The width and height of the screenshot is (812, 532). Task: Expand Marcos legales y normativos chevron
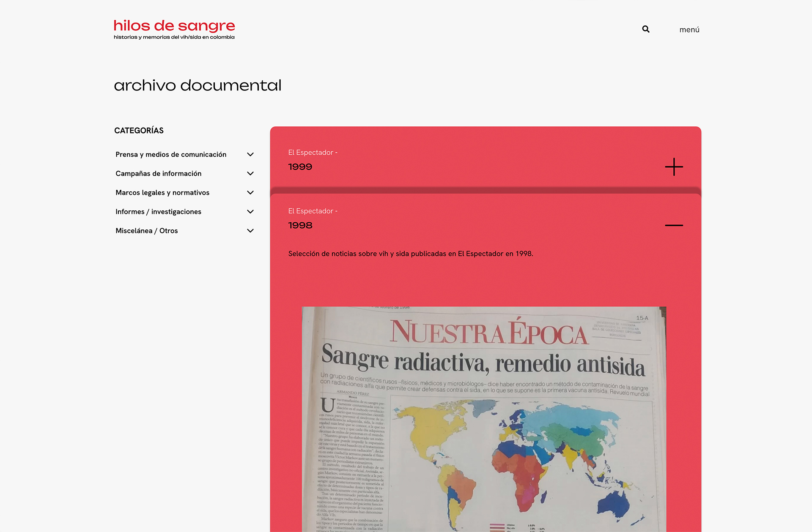click(x=250, y=193)
